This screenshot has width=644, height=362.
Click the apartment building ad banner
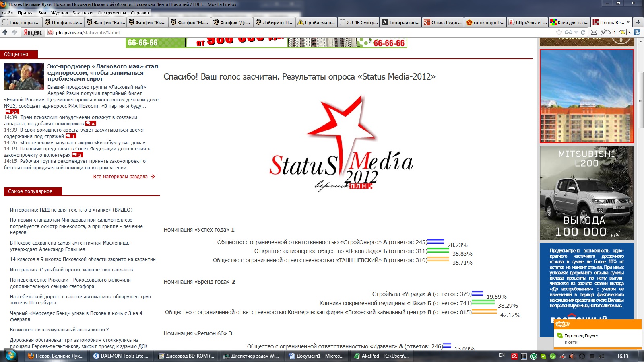click(587, 96)
